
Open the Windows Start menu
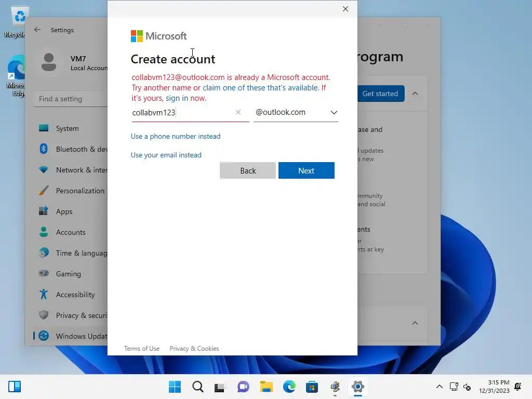(x=175, y=387)
